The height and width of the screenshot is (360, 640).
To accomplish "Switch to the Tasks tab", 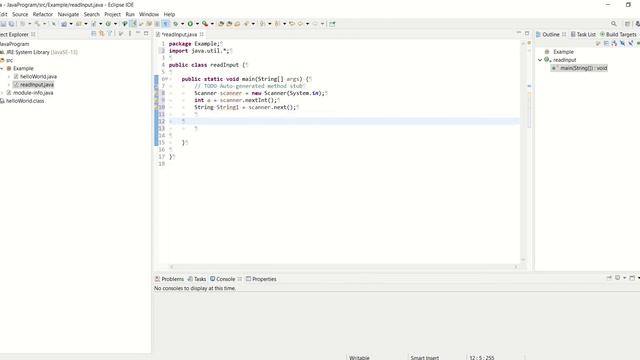I will [x=197, y=279].
